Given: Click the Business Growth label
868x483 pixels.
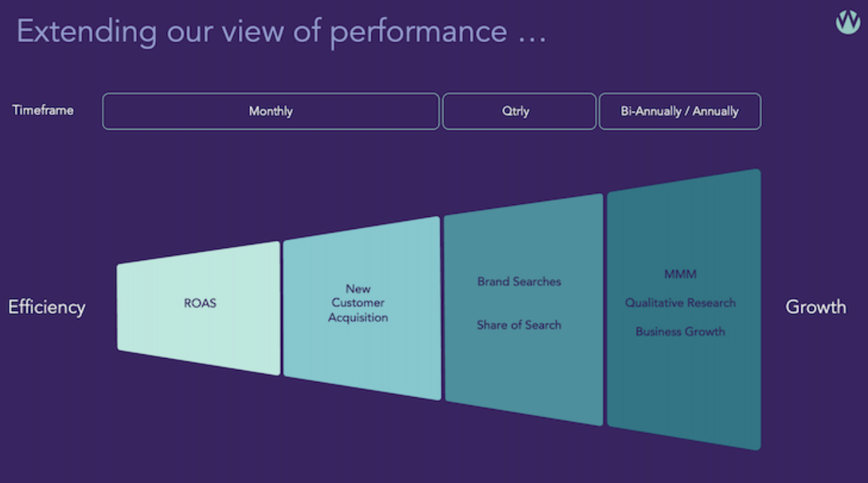Looking at the screenshot, I should click(x=680, y=331).
